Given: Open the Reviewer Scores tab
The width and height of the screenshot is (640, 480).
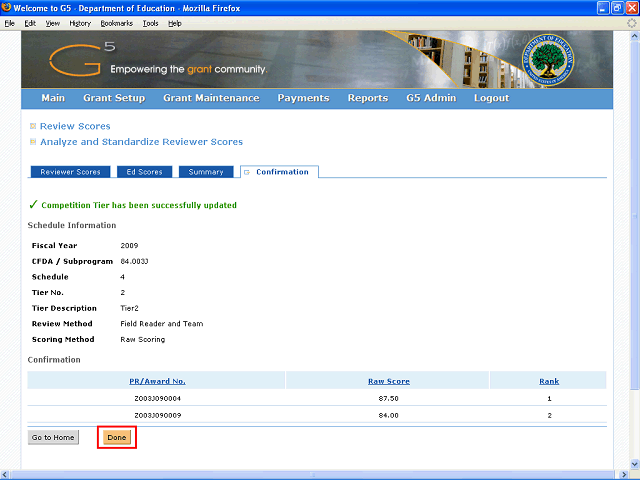Looking at the screenshot, I should pyautogui.click(x=70, y=172).
